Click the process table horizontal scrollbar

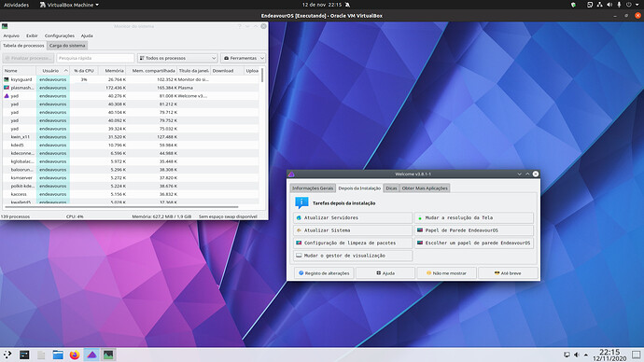[x=121, y=207]
